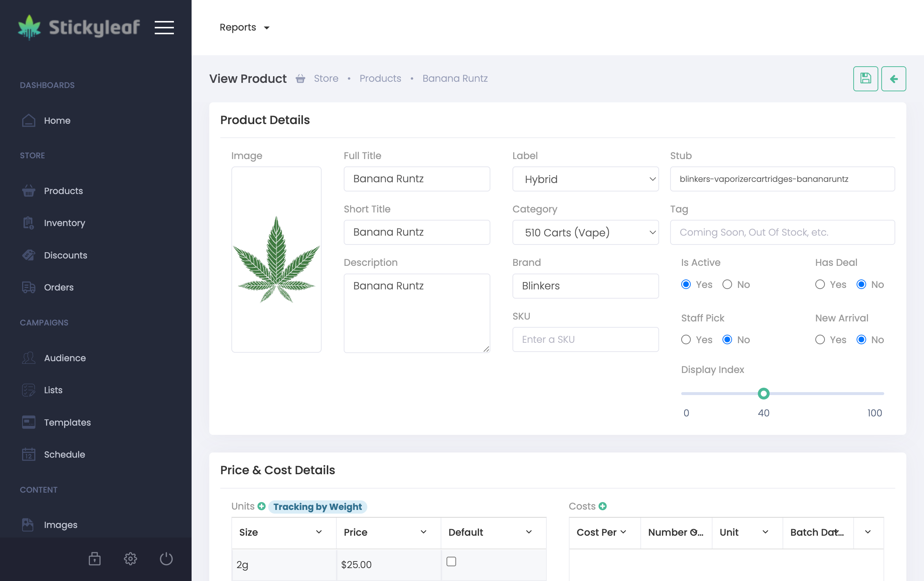Expand the Reports dropdown menu
The width and height of the screenshot is (924, 581).
coord(244,28)
